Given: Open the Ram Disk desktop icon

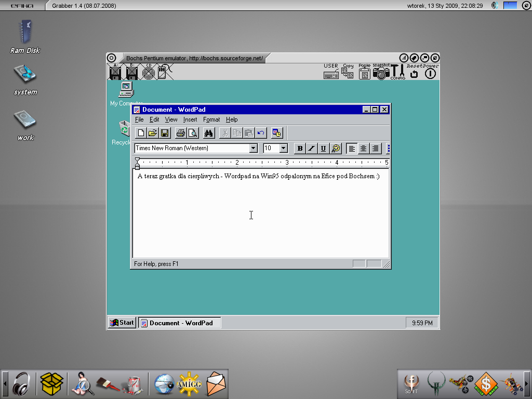Looking at the screenshot, I should pyautogui.click(x=25, y=37).
